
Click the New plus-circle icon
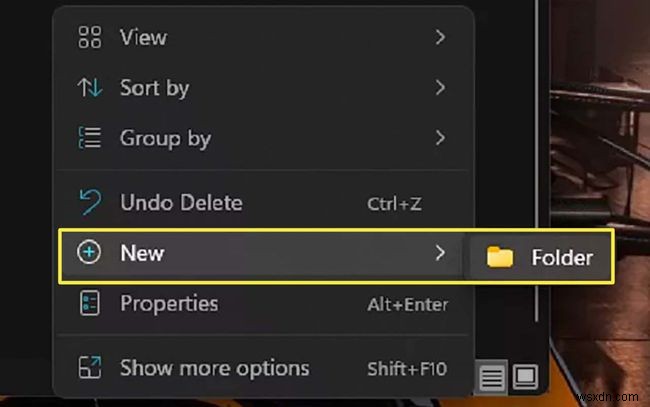point(90,253)
